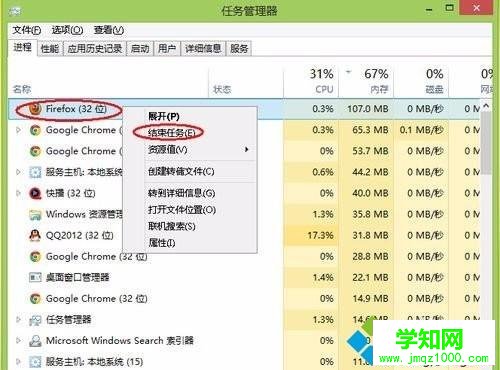Select the QQ2012 (32 位) process row
The width and height of the screenshot is (500, 370).
pos(79,236)
